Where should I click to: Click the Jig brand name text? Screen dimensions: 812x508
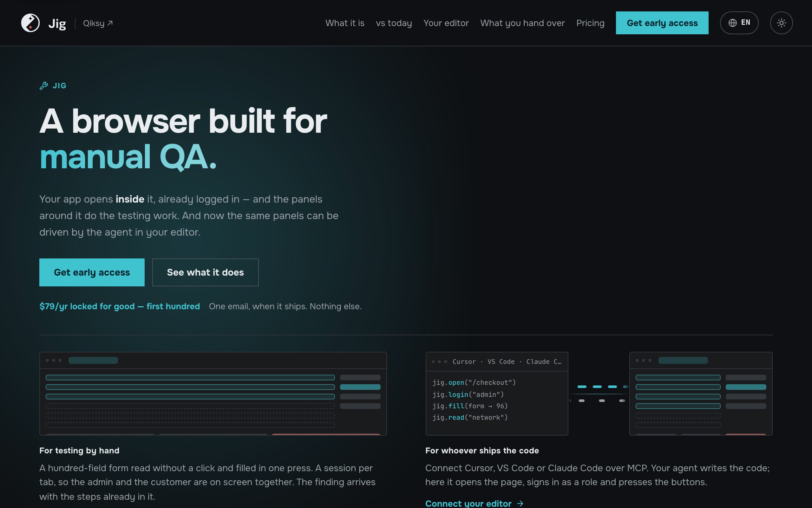point(57,23)
